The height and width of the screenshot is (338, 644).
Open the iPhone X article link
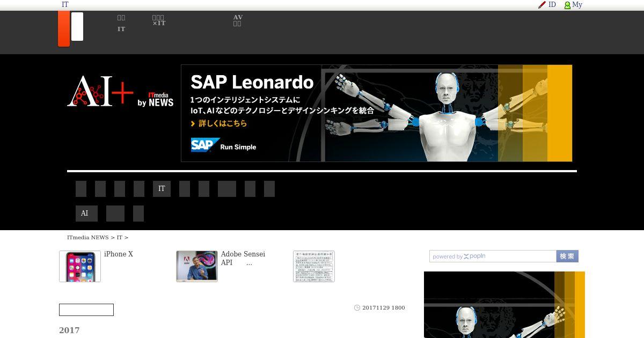[119, 254]
